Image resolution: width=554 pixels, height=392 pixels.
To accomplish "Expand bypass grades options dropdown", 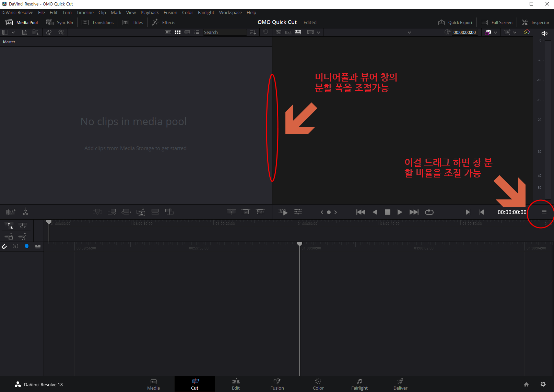I will 515,32.
